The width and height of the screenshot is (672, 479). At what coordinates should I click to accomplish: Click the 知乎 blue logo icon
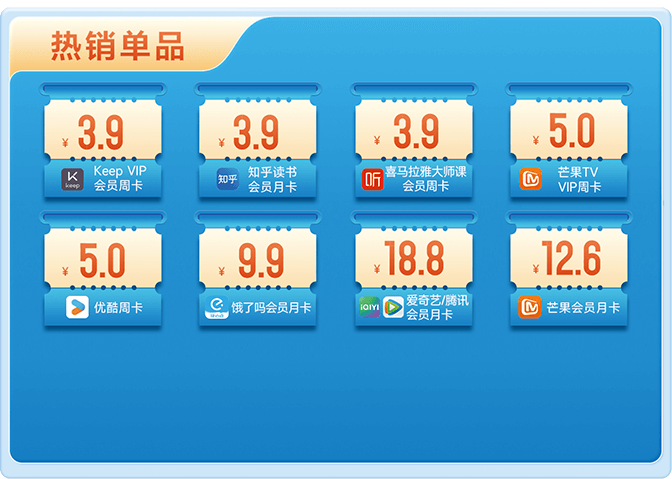pyautogui.click(x=228, y=179)
